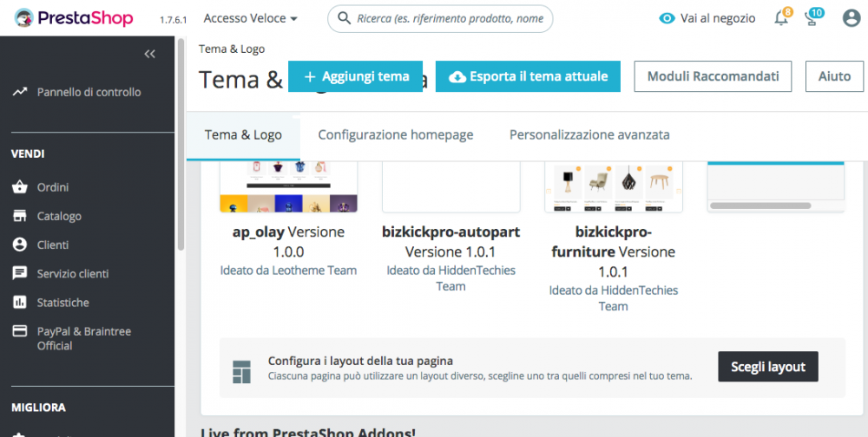The image size is (868, 437).
Task: Open the Statistiche menu
Action: [63, 303]
